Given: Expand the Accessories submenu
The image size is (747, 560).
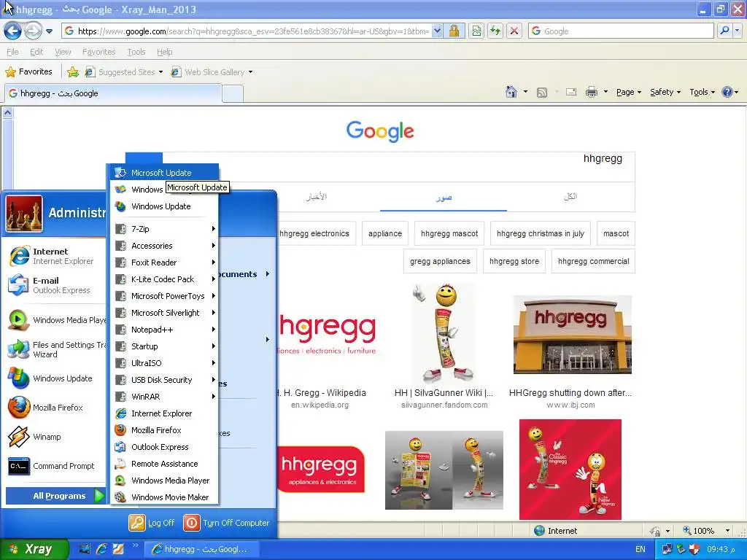Looking at the screenshot, I should click(x=164, y=246).
